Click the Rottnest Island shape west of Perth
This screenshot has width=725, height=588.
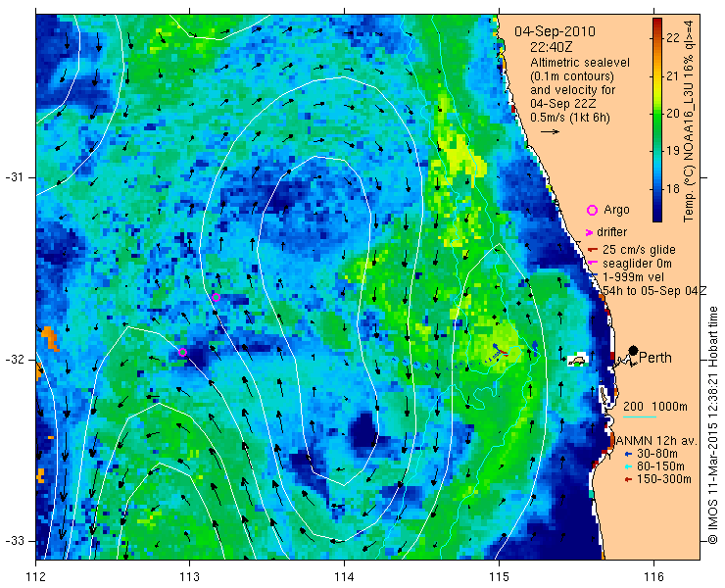(577, 360)
